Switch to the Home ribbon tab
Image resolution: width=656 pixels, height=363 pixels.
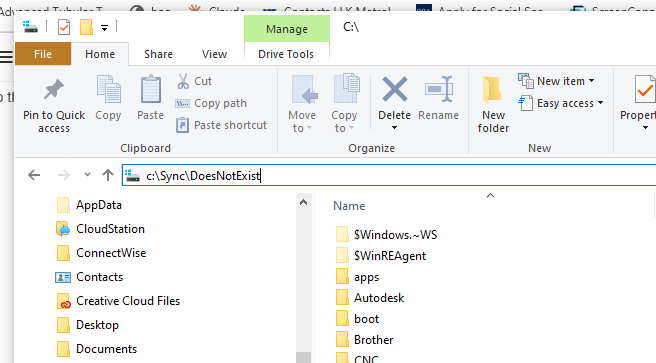(100, 54)
